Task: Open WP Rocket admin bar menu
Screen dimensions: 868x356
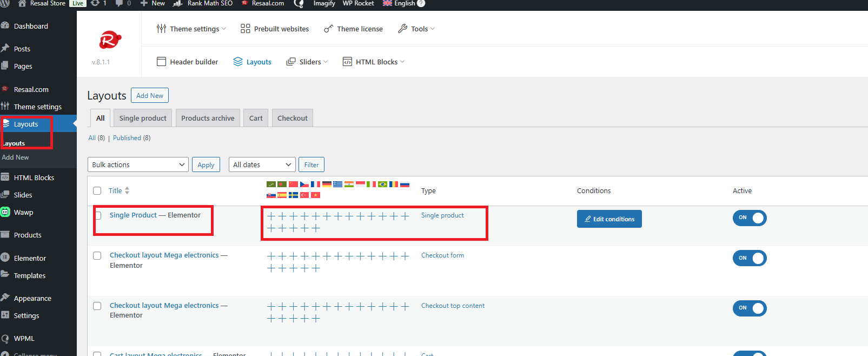Action: (x=358, y=3)
